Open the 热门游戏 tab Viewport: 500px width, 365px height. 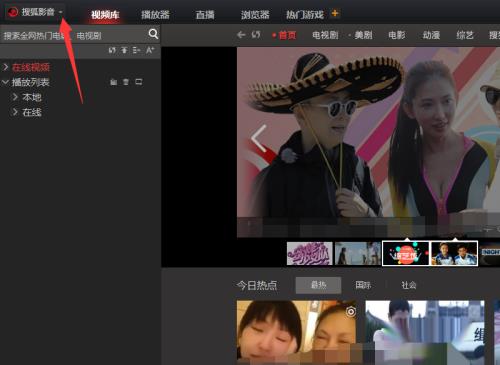pos(305,15)
